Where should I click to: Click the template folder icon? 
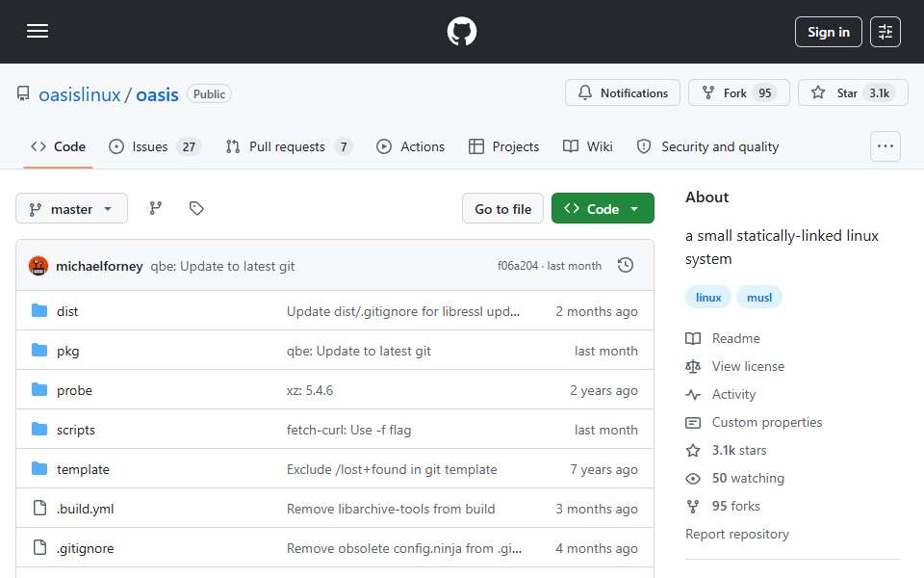tap(39, 468)
